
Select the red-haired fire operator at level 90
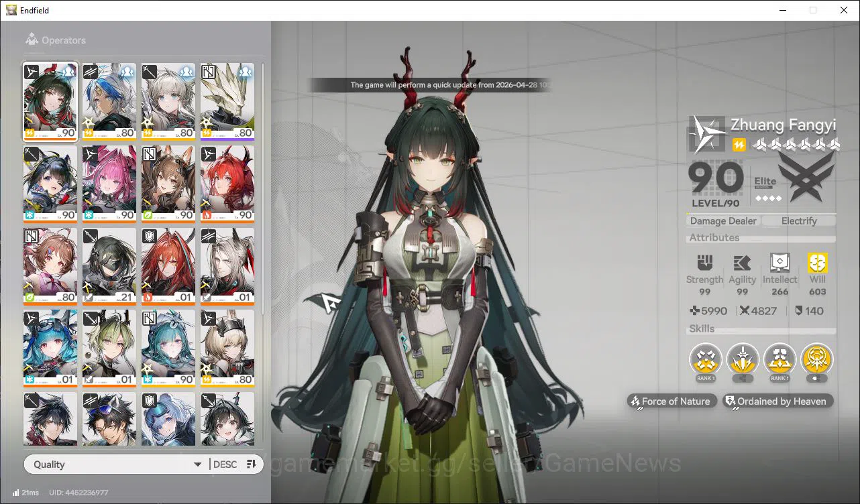[x=227, y=184]
